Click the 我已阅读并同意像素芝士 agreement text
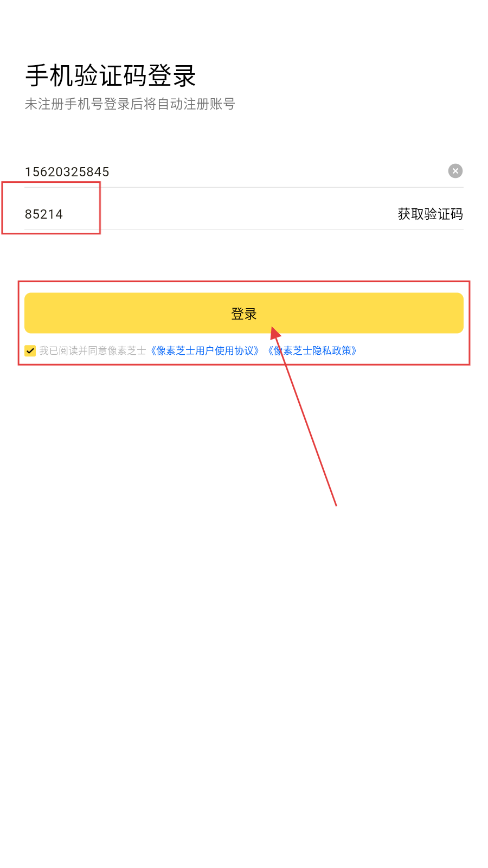 click(x=93, y=351)
